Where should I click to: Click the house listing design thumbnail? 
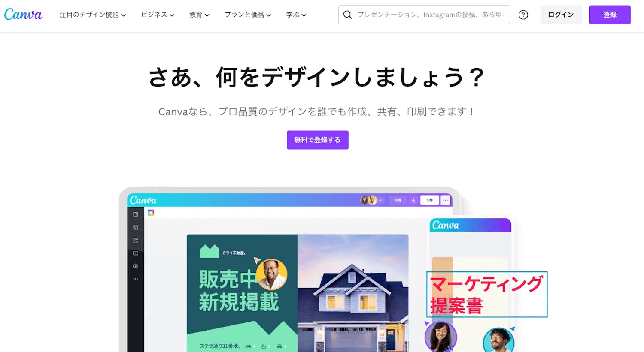tap(298, 293)
